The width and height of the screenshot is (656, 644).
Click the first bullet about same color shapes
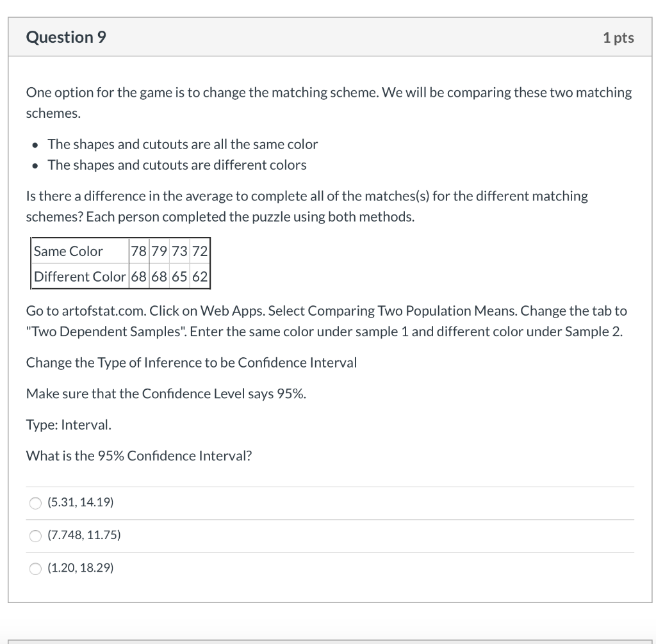[182, 144]
